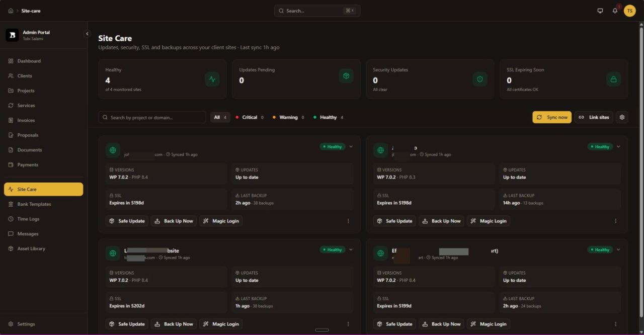The width and height of the screenshot is (644, 335).
Task: Click the Admin Portal logo
Action: (x=12, y=35)
